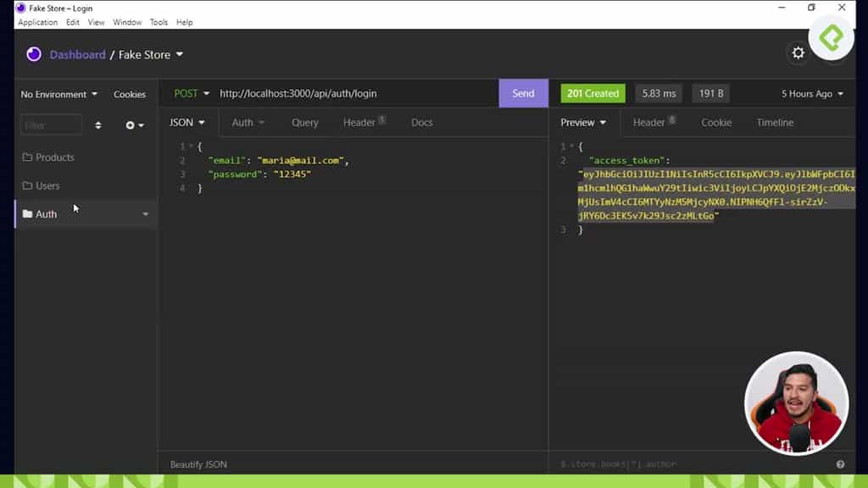Screen dimensions: 868x488
Task: Open the JSON body type dropdown
Action: click(x=186, y=122)
